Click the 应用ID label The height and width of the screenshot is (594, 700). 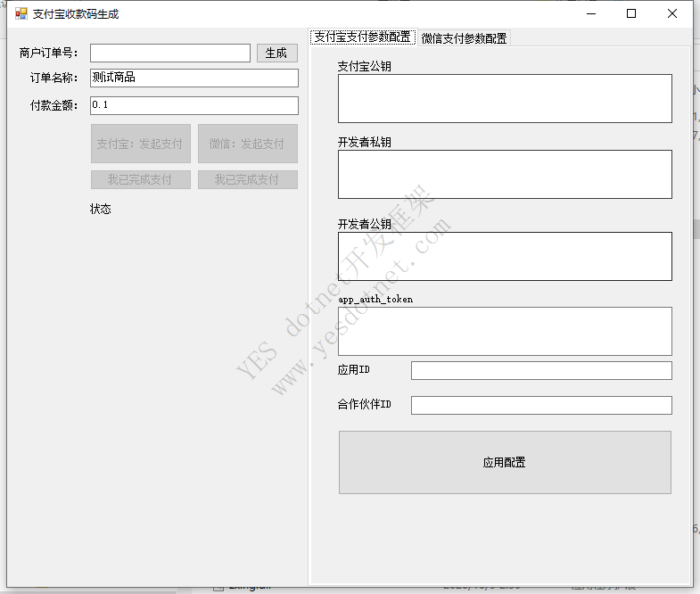click(x=354, y=370)
